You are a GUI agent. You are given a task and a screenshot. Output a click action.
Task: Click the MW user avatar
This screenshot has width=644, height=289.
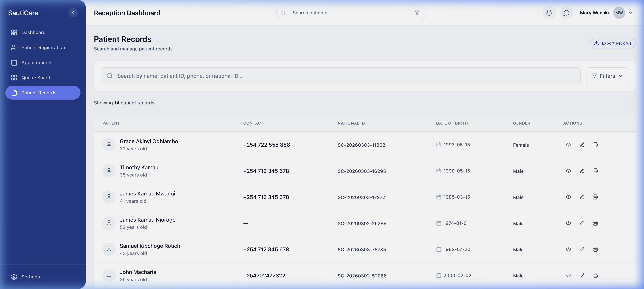pyautogui.click(x=619, y=13)
